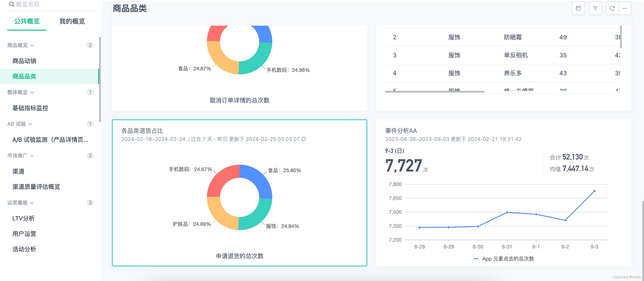This screenshot has width=644, height=281.
Task: Open the 渠道质量评估概览 item
Action: 36,186
